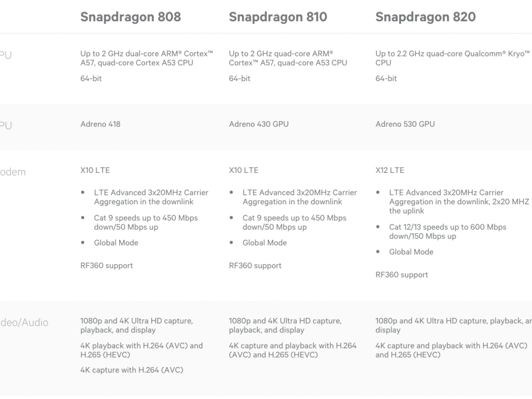This screenshot has width=532, height=399.
Task: Click RF360 support in Snapdragon 820 column
Action: [402, 275]
